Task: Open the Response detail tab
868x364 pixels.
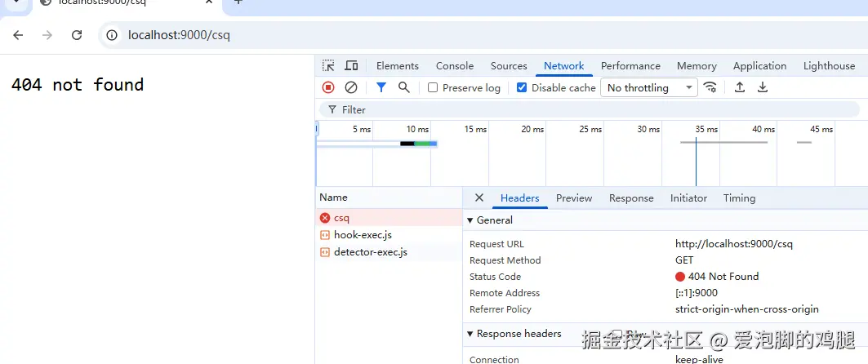Action: pos(631,198)
